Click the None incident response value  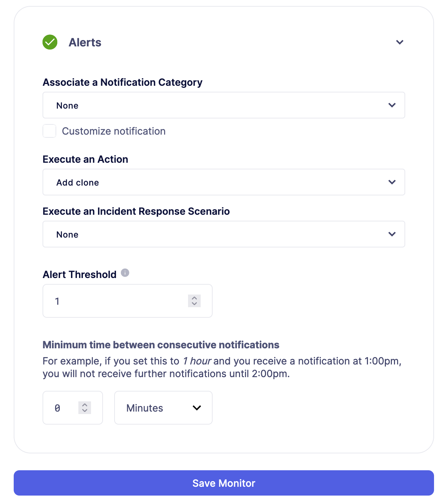click(67, 234)
